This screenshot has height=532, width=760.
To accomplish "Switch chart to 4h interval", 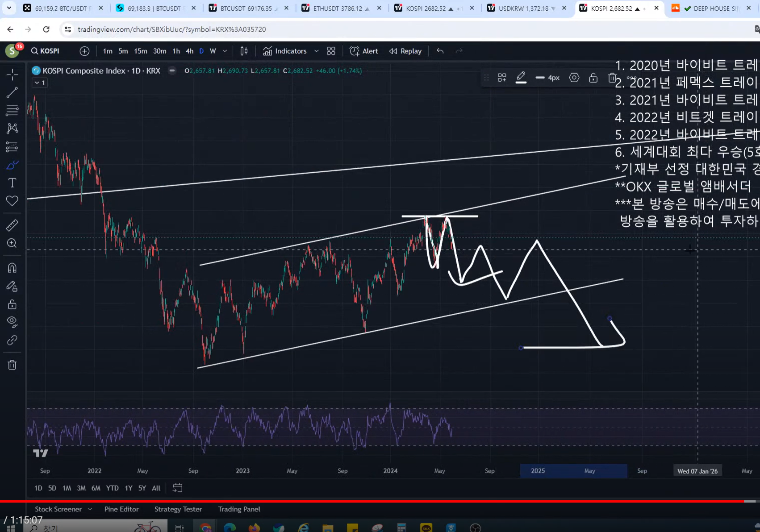I will (x=189, y=51).
